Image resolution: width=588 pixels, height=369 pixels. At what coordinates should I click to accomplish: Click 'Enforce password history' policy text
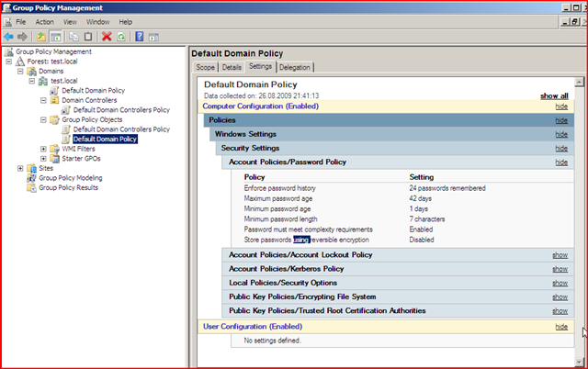(279, 188)
